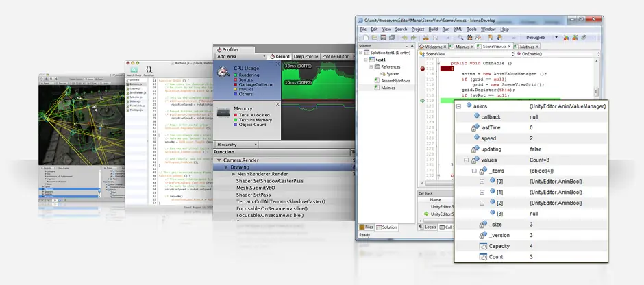Collapse the _items node in debug tooltip
The width and height of the screenshot is (644, 285).
pyautogui.click(x=474, y=171)
